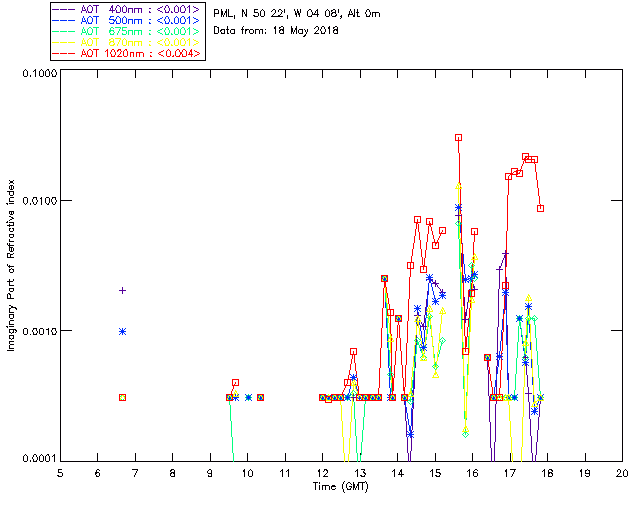Click the AOT 675nm green legend entry
The image size is (640, 512).
click(x=127, y=31)
